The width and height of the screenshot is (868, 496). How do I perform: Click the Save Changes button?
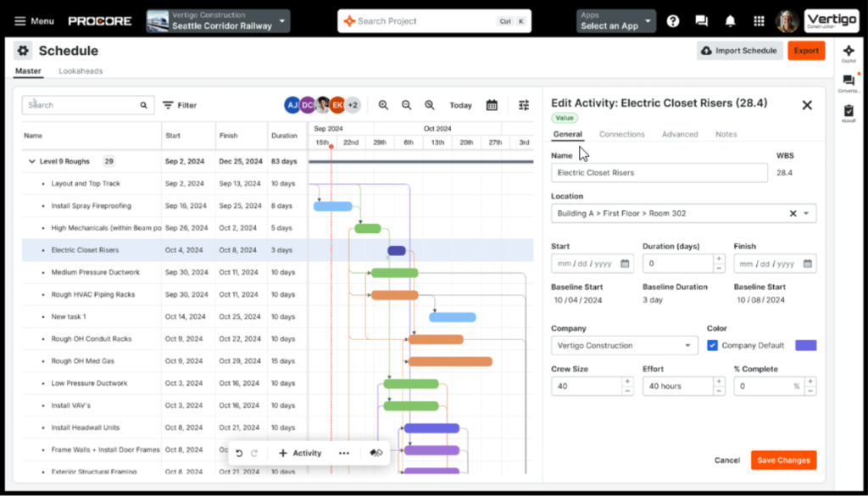[782, 460]
